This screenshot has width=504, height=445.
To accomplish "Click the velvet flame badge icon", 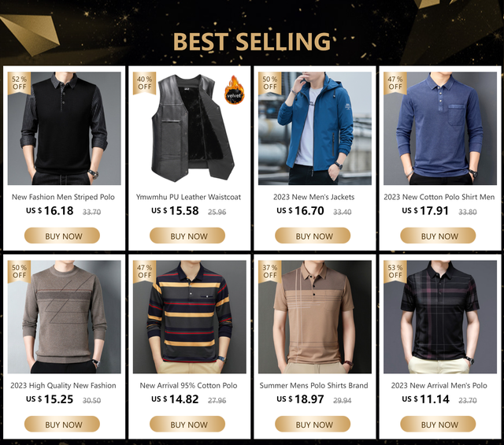I will (x=234, y=90).
